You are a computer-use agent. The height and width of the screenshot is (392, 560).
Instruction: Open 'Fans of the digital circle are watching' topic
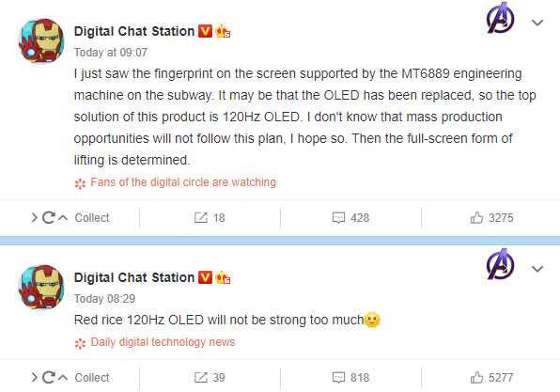pyautogui.click(x=183, y=182)
